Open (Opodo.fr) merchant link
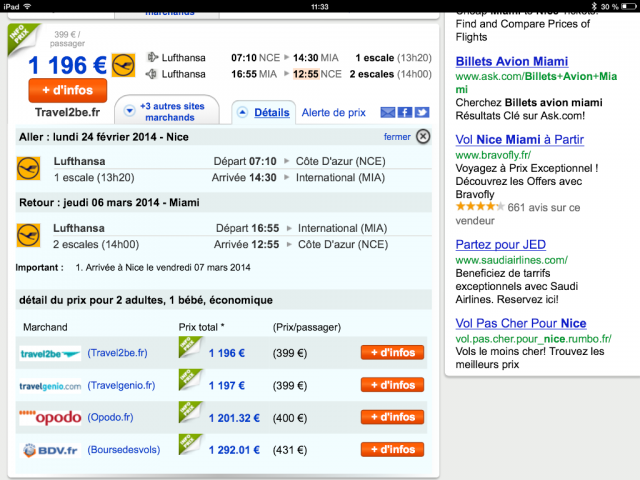The width and height of the screenshot is (640, 480). pyautogui.click(x=110, y=417)
